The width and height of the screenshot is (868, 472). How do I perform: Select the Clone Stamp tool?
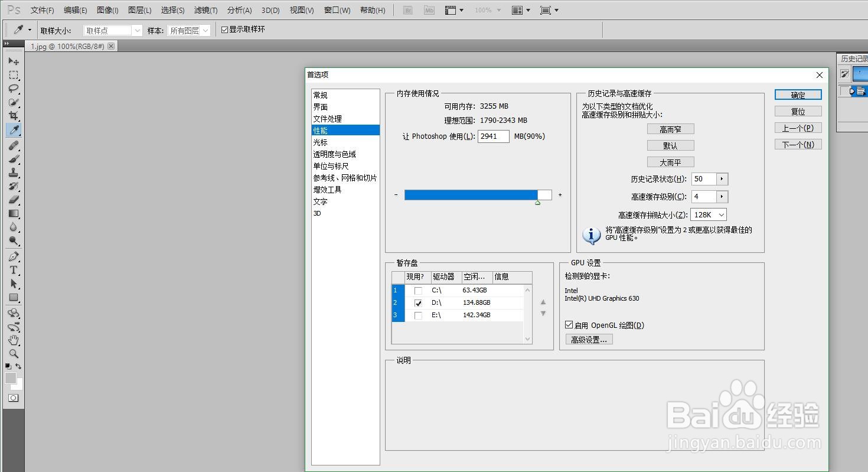point(14,172)
